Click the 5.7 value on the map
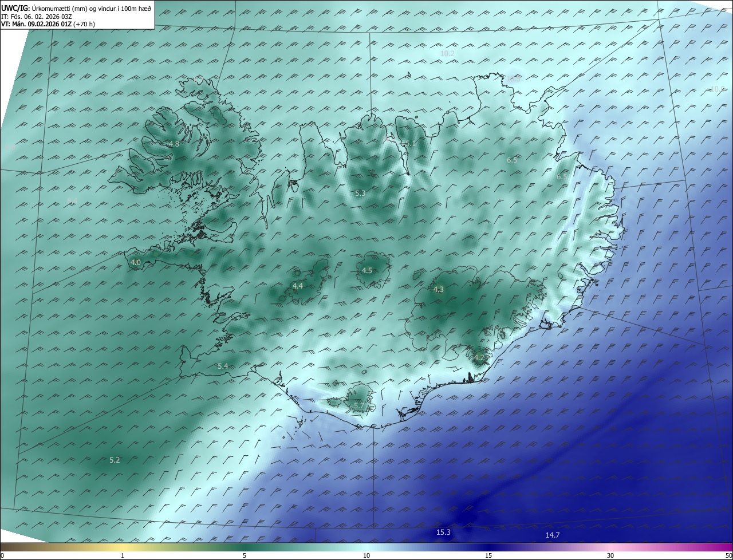 pos(359,406)
